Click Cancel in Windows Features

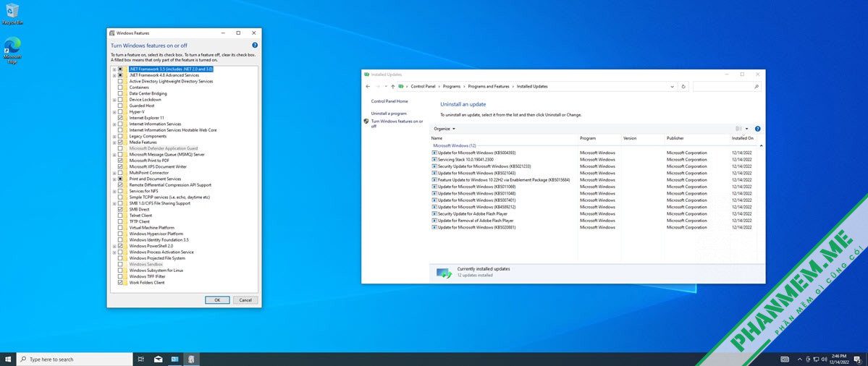tap(245, 300)
